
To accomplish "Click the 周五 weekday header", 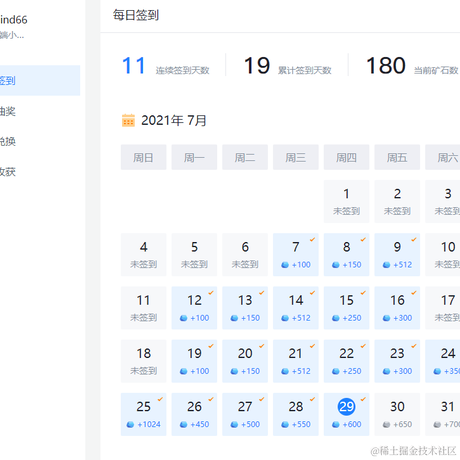I will [397, 157].
